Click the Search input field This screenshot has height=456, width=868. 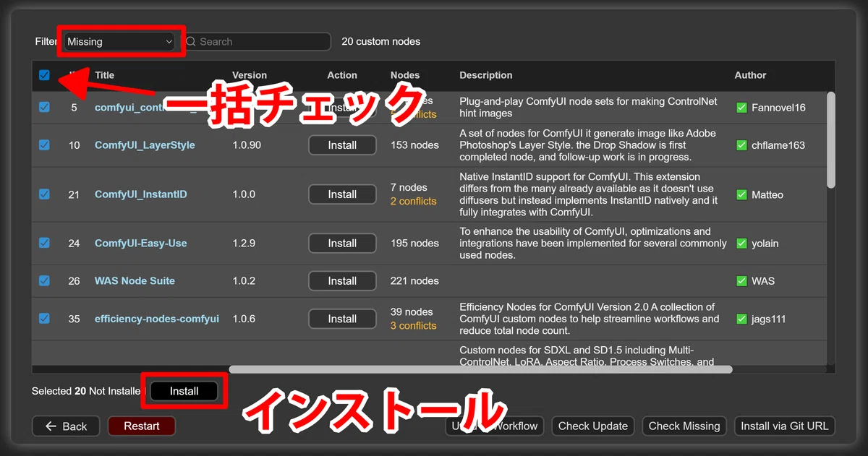255,42
